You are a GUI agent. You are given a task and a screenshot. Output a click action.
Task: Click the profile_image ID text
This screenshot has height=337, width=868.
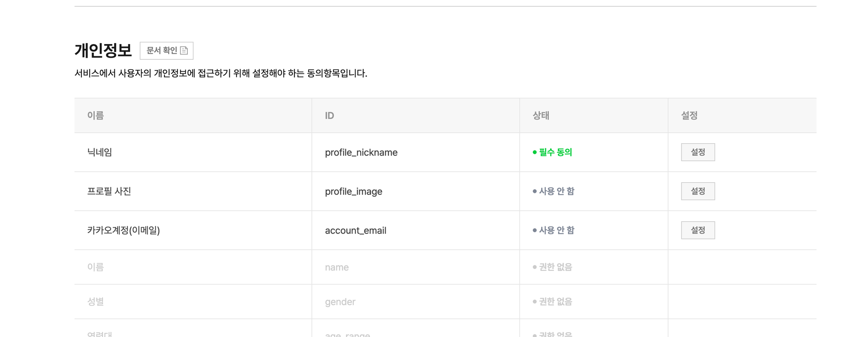pos(353,191)
